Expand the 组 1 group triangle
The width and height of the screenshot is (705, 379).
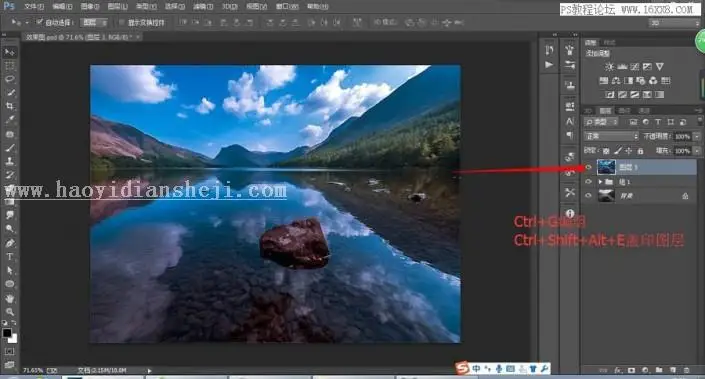[x=600, y=182]
